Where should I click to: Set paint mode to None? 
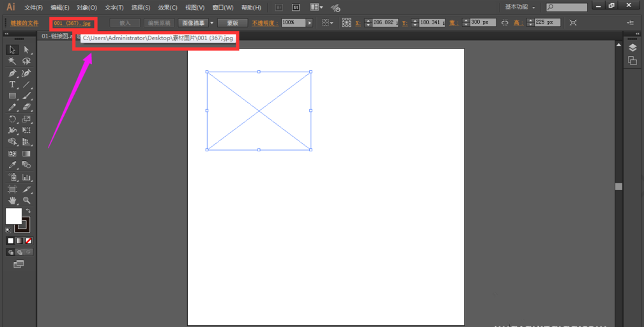(29, 241)
